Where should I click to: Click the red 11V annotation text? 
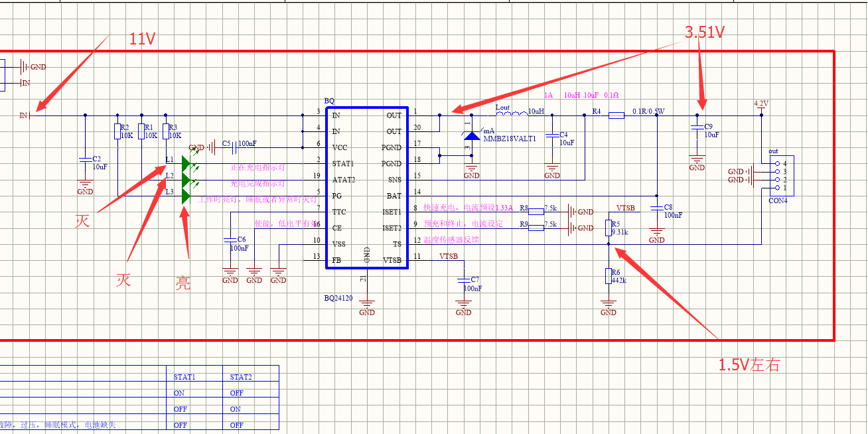click(x=142, y=39)
